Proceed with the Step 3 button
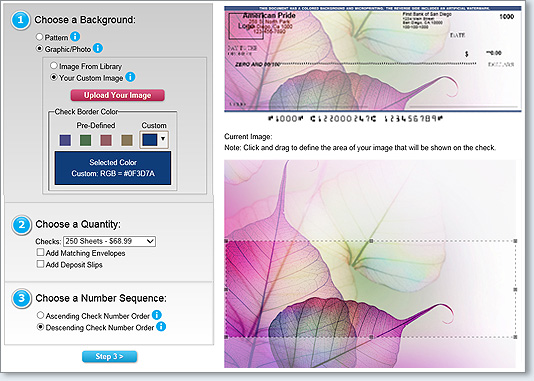The height and width of the screenshot is (381, 534). [x=109, y=356]
